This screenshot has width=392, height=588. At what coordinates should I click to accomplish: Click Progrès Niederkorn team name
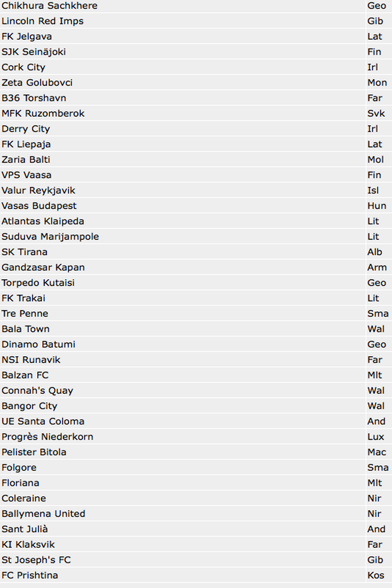coord(47,437)
